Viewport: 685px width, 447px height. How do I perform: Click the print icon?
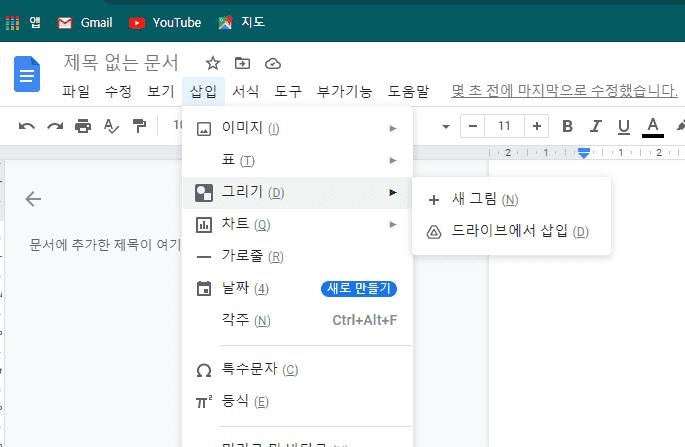coord(83,126)
